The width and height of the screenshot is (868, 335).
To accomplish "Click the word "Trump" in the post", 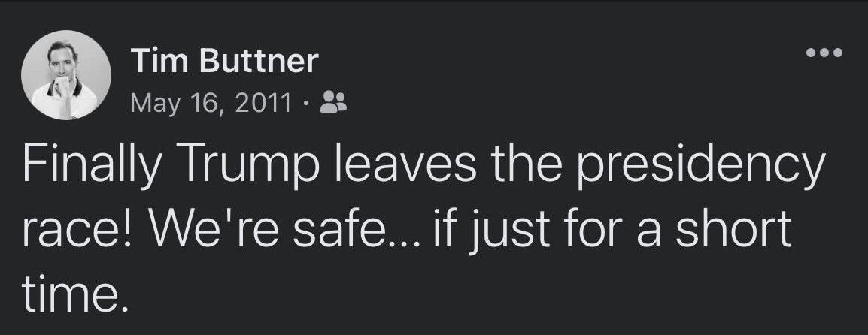I will pos(247,164).
